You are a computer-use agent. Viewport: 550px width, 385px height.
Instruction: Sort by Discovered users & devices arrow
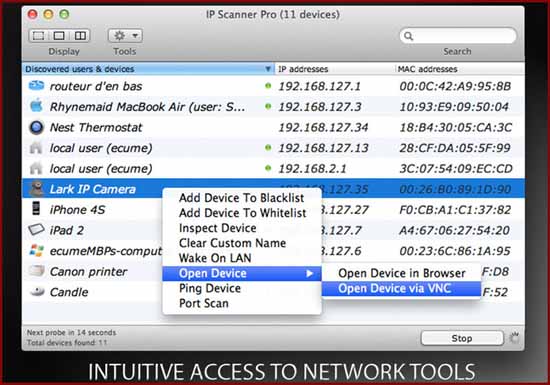[268, 69]
